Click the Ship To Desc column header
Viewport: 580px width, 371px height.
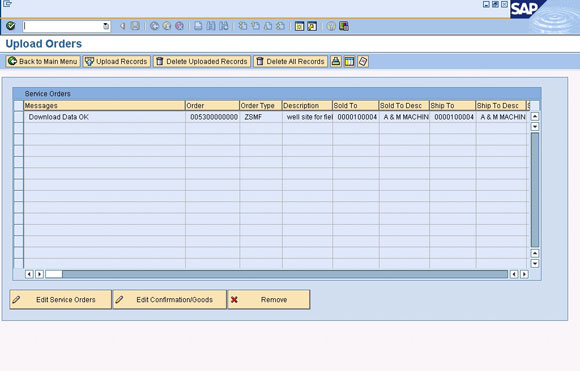pyautogui.click(x=501, y=105)
